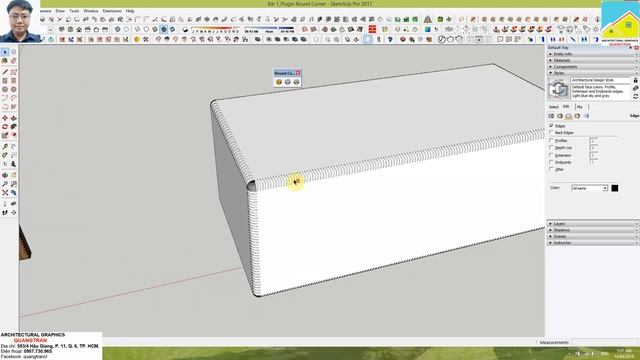Select the Rotate tool
This screenshot has width=640, height=360.
tap(5, 127)
